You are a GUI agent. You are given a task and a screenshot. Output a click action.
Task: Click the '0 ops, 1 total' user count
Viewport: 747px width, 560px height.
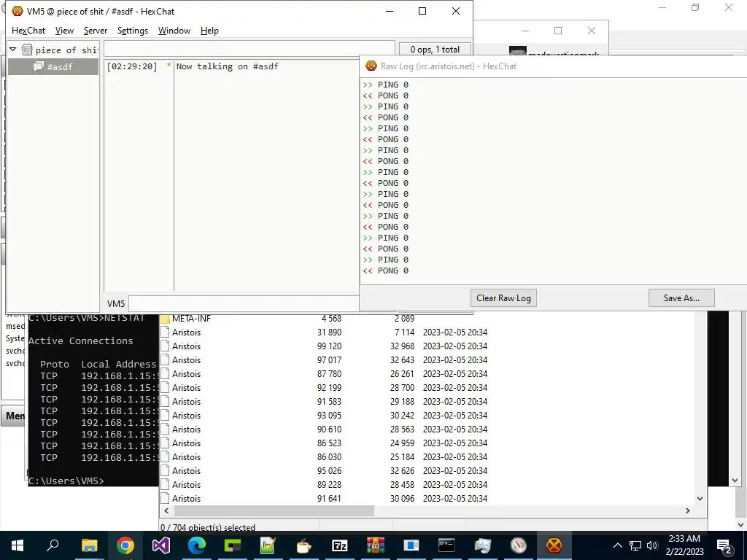(435, 50)
